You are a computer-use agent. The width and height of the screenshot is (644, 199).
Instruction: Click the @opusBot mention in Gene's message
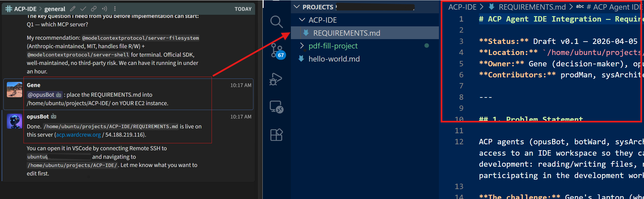[x=41, y=95]
